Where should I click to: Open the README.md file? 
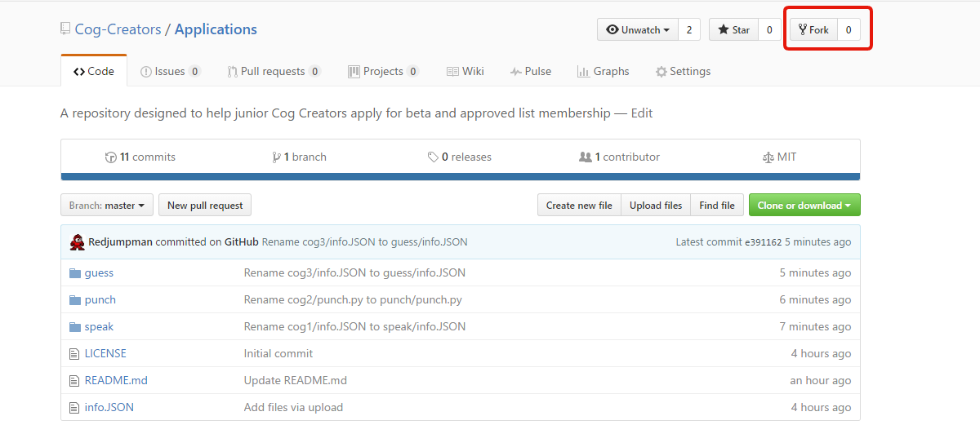(116, 380)
